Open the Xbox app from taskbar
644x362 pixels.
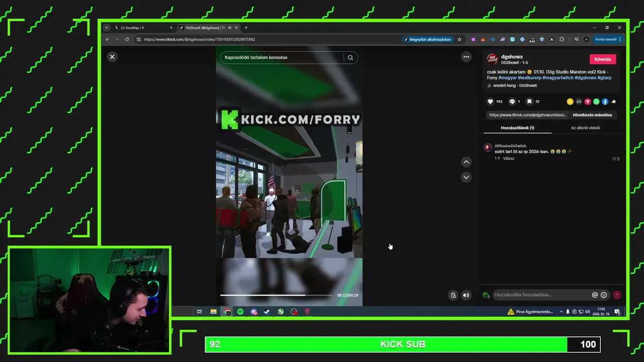tap(280, 312)
